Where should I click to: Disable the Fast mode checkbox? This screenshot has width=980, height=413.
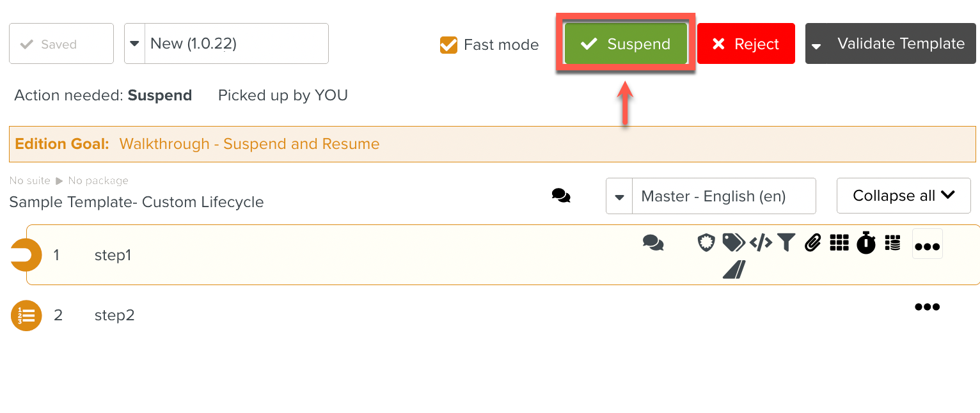point(448,45)
